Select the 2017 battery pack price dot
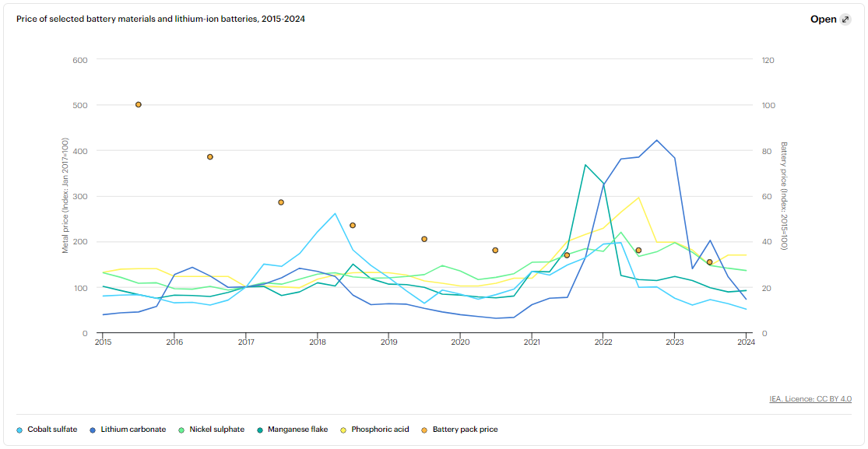Screen dimensions: 868x449 point(281,202)
